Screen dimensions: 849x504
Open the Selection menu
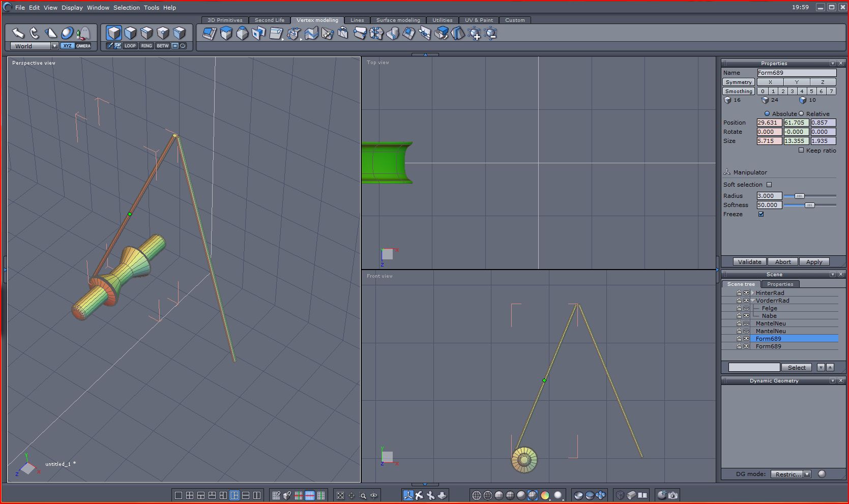[x=126, y=8]
